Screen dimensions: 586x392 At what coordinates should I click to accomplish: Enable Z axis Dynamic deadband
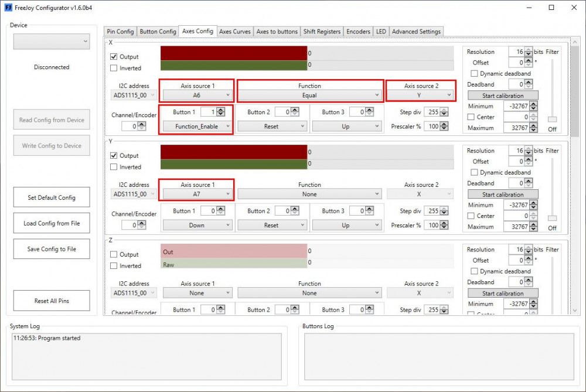pyautogui.click(x=474, y=271)
